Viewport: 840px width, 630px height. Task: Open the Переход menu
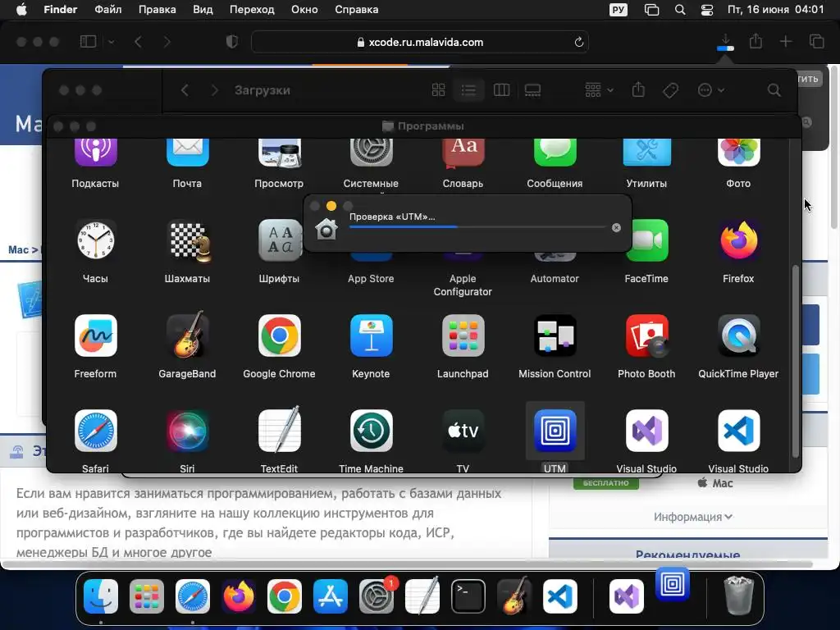coord(252,10)
